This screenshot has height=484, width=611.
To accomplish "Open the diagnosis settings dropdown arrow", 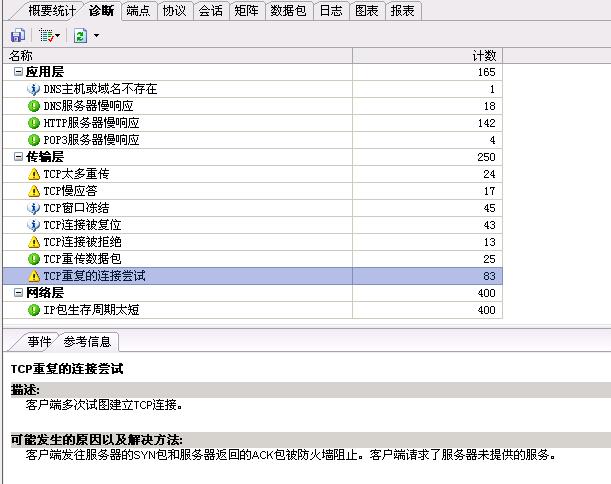I will pyautogui.click(x=58, y=36).
